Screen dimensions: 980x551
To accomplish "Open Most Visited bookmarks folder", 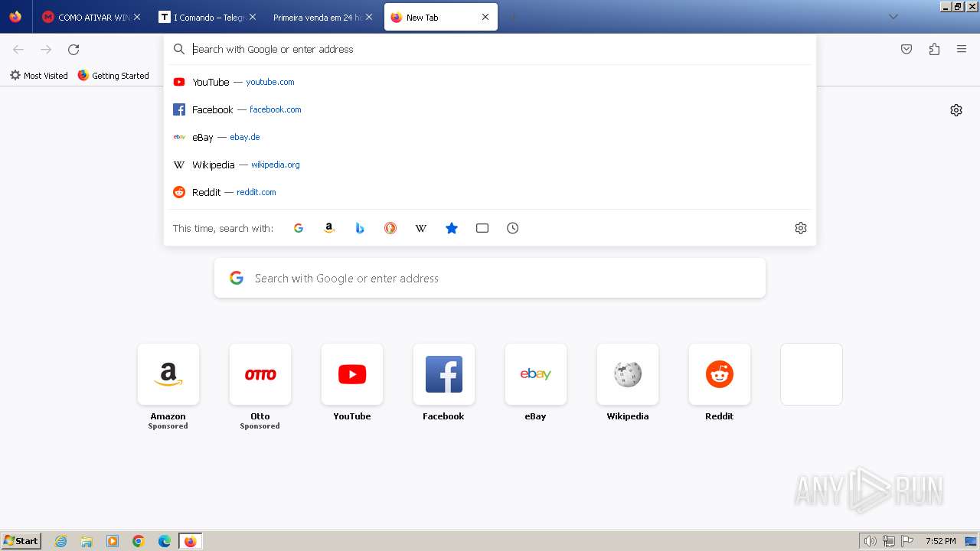I will click(38, 75).
